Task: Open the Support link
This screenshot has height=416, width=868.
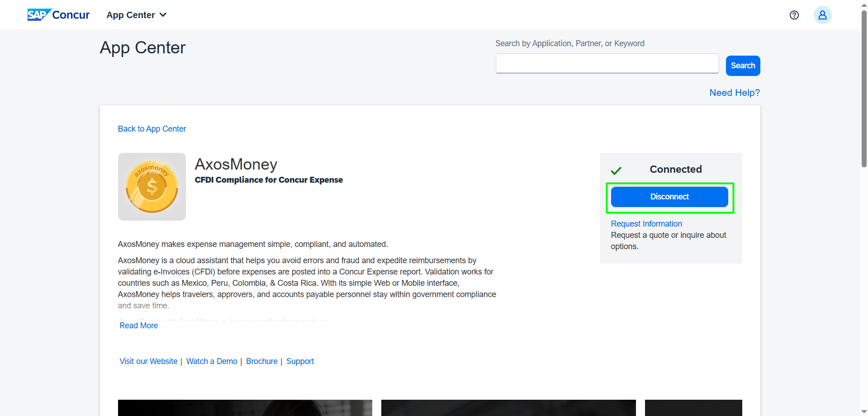Action: [300, 361]
